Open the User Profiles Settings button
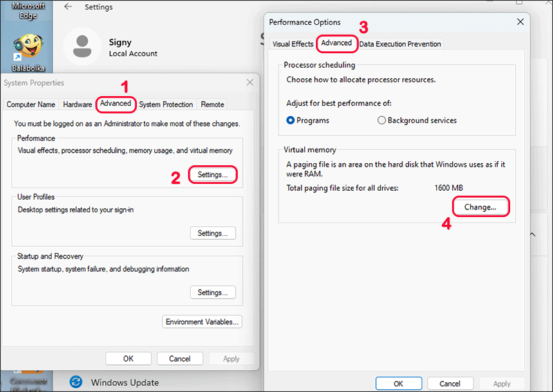The width and height of the screenshot is (553, 392). [213, 233]
